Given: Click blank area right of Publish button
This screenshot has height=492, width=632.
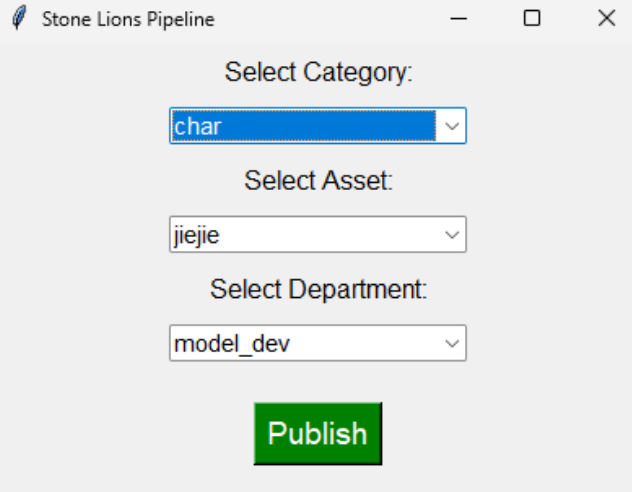Looking at the screenshot, I should coord(500,434).
